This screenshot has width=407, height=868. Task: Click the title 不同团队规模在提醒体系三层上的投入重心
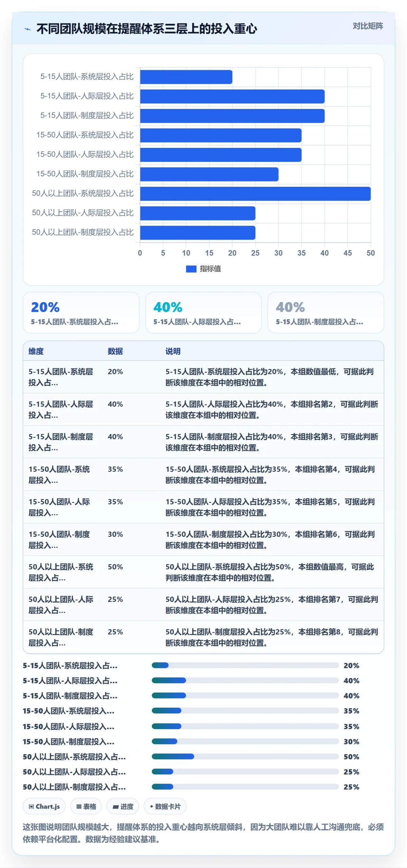[147, 29]
